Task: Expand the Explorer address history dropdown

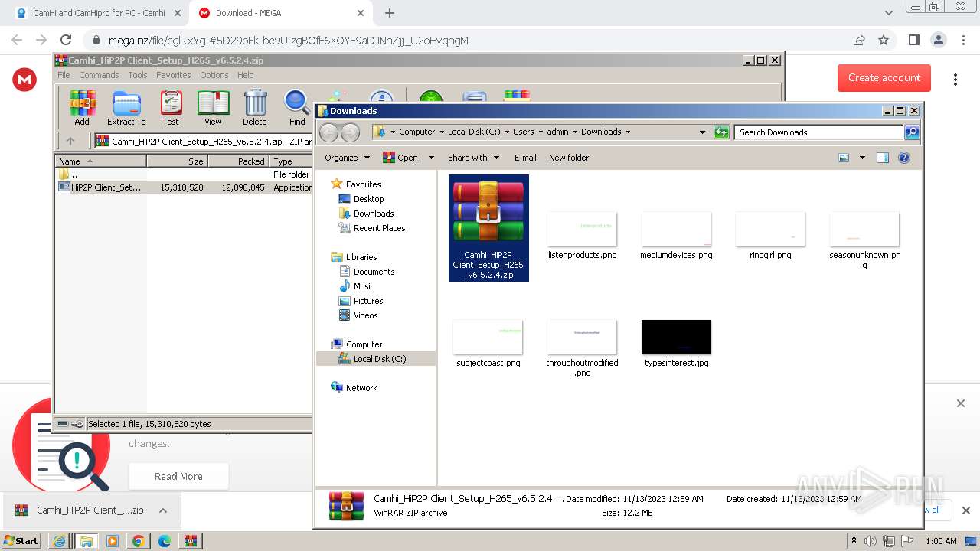Action: click(x=702, y=132)
